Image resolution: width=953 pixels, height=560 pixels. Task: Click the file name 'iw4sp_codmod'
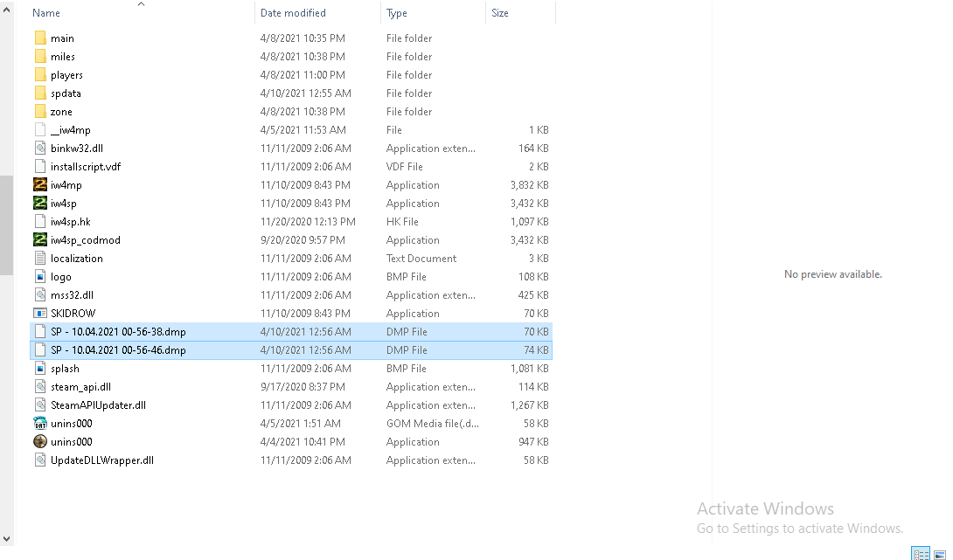click(x=86, y=240)
